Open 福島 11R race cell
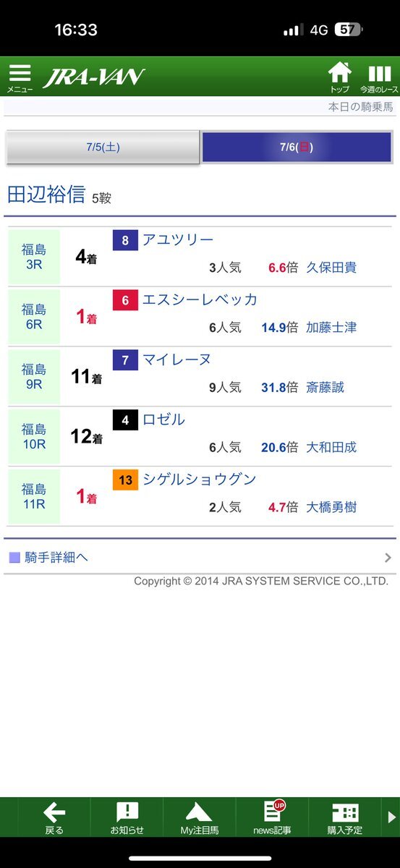The image size is (400, 868). point(34,496)
